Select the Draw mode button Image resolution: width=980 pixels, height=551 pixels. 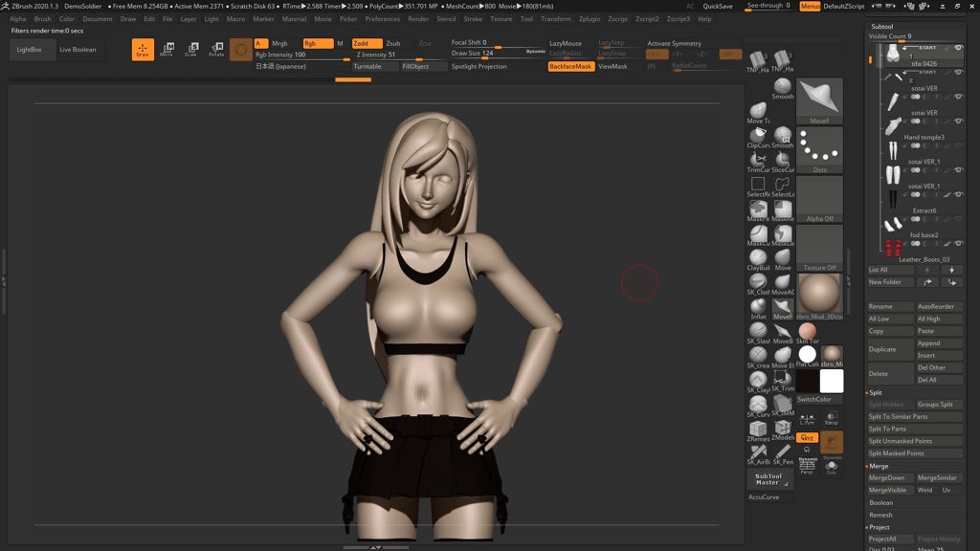point(143,50)
